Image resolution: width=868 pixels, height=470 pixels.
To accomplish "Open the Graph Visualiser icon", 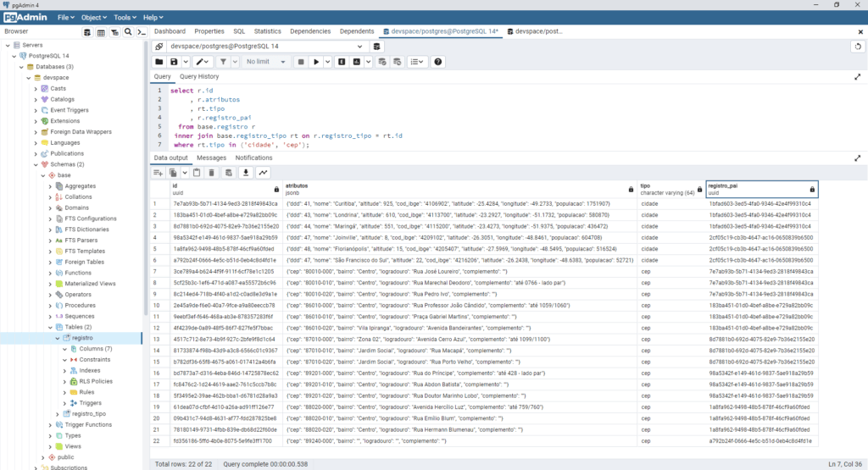I will pos(263,173).
